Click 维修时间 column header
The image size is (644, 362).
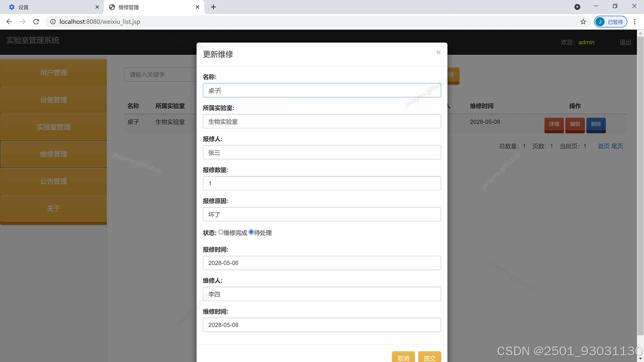(x=482, y=106)
